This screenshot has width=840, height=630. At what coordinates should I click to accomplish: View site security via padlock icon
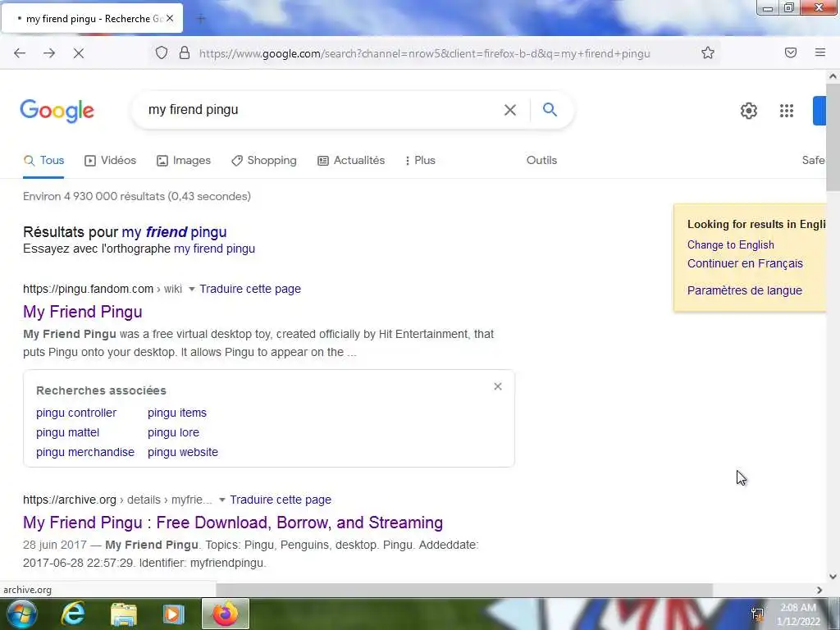185,52
